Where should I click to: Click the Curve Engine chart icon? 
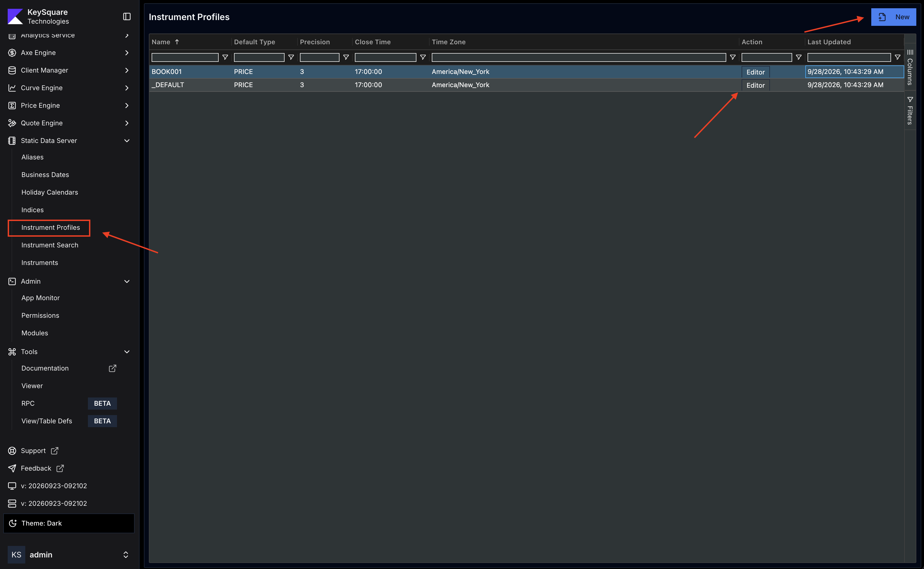click(x=12, y=88)
